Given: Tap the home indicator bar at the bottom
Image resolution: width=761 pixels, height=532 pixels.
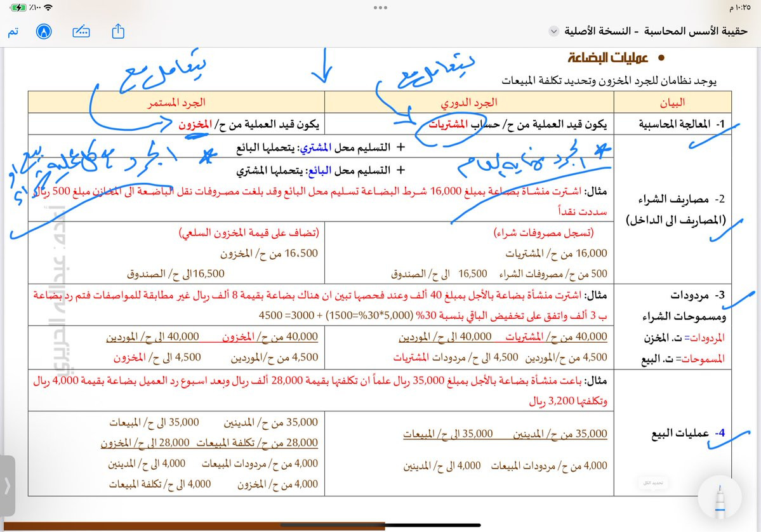Looking at the screenshot, I should (x=381, y=525).
